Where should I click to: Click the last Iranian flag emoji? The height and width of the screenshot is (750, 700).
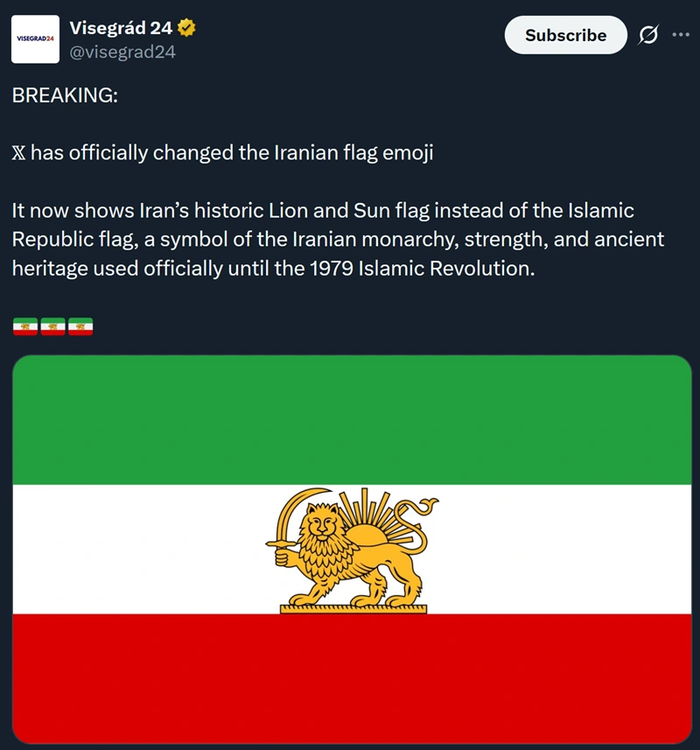[80, 327]
